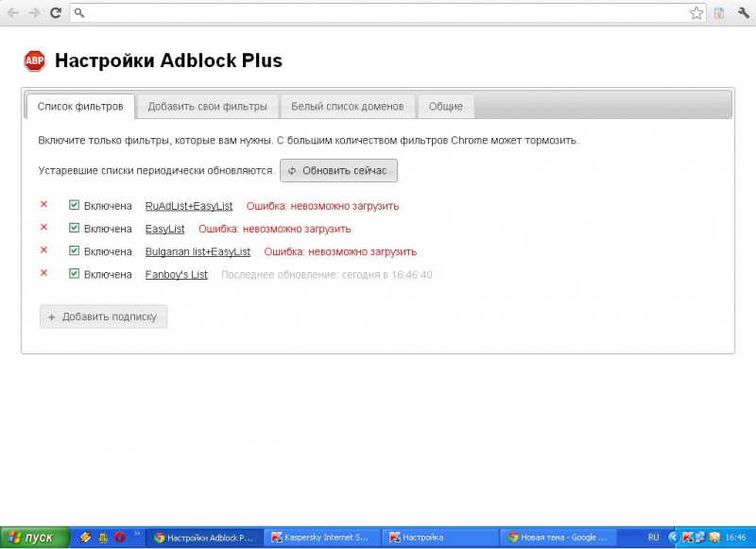Click the Добавить подписку button

click(103, 317)
